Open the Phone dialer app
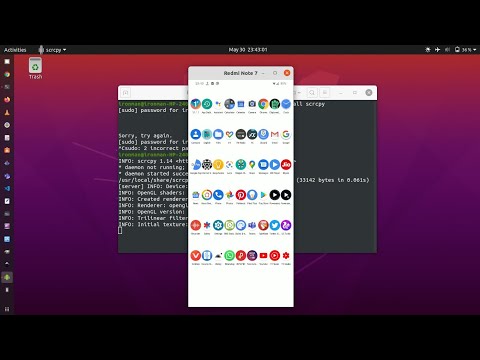The image size is (480, 360). click(218, 195)
